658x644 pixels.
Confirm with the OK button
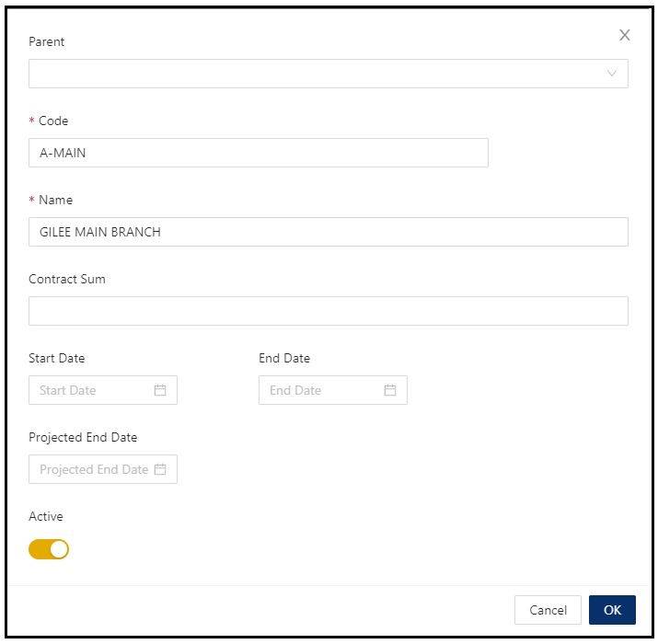(x=612, y=610)
